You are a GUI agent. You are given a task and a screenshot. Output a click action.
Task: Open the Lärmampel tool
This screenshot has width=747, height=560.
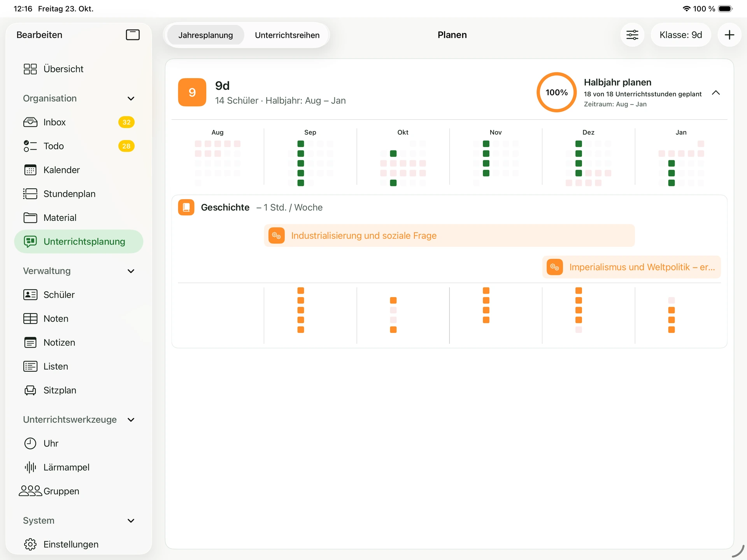coord(79,467)
